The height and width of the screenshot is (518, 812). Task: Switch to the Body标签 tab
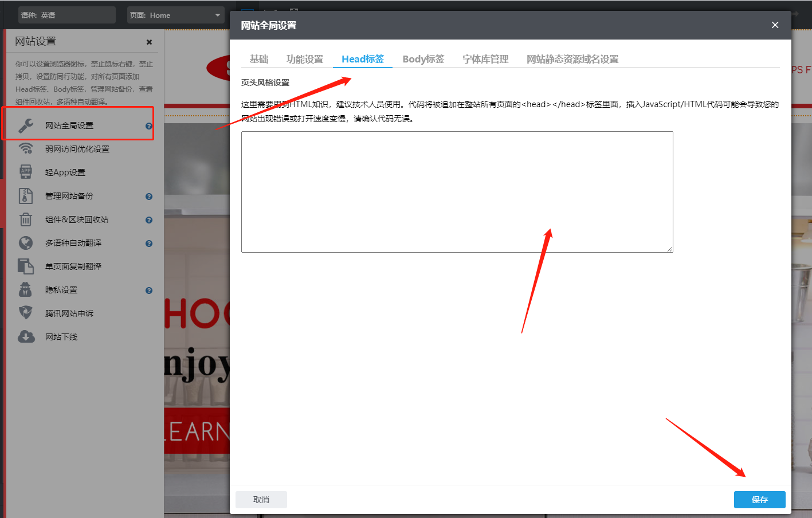(423, 59)
